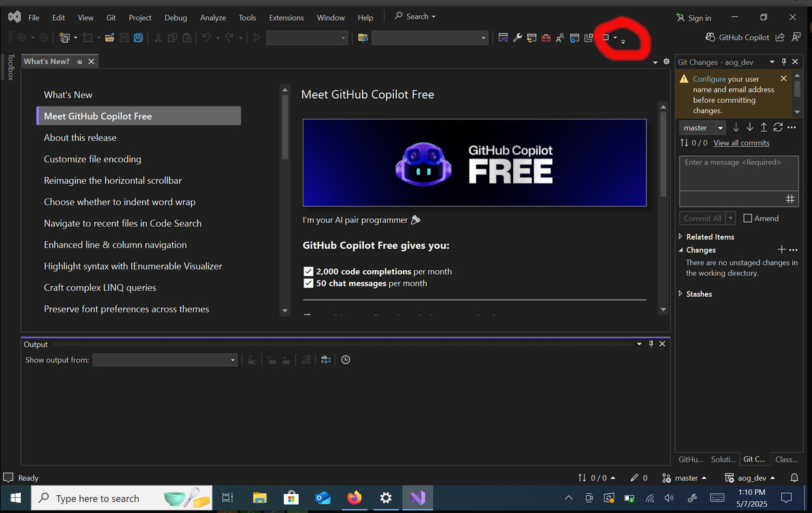Collapse the Changes section
Viewport: 812px width, 513px height.
681,249
